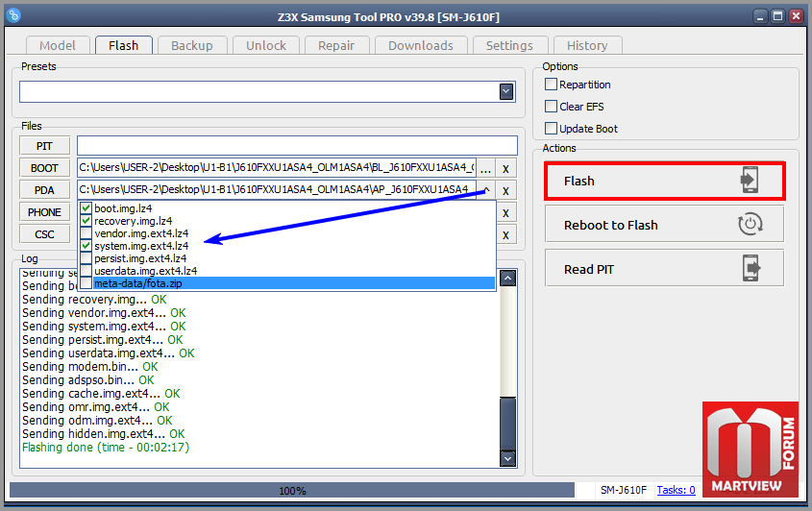The width and height of the screenshot is (812, 511).
Task: Click Reboot to Flash button
Action: coord(665,224)
